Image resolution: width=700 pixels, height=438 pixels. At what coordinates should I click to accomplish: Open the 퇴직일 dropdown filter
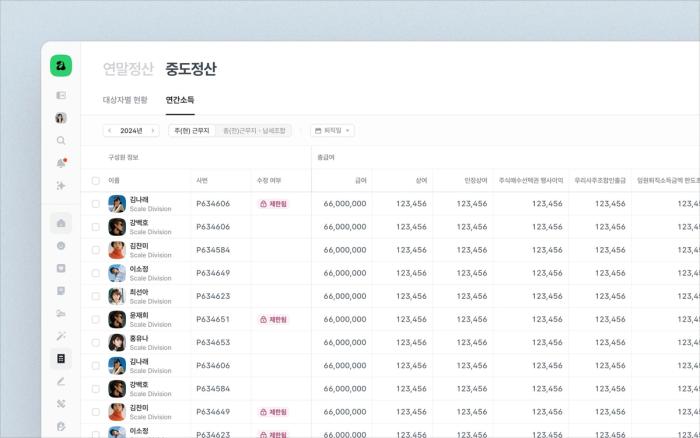tap(333, 130)
